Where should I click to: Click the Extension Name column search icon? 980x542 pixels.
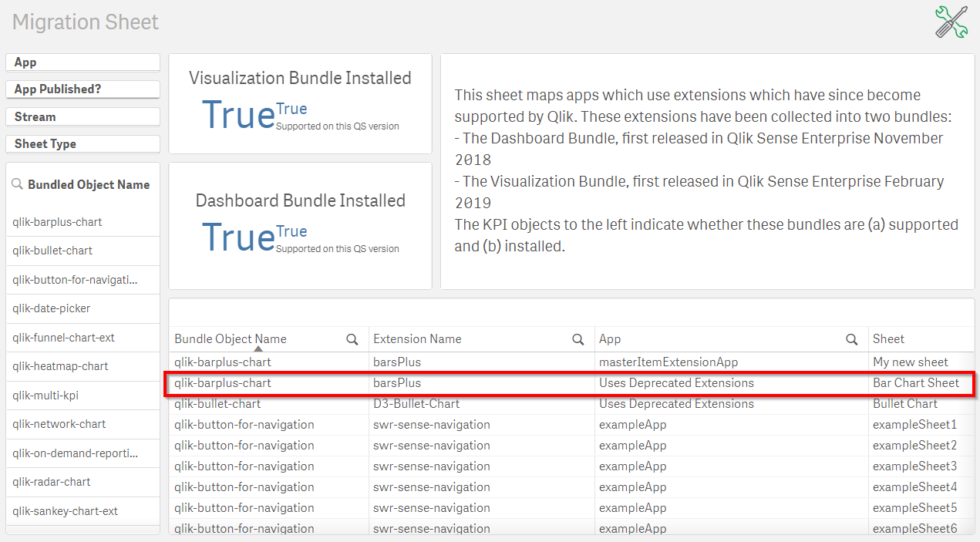578,339
